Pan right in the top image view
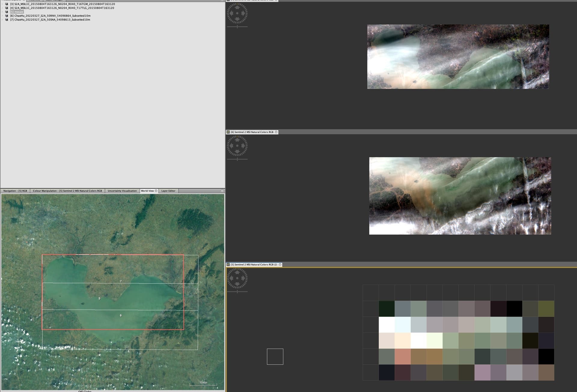The height and width of the screenshot is (392, 577). click(x=243, y=13)
